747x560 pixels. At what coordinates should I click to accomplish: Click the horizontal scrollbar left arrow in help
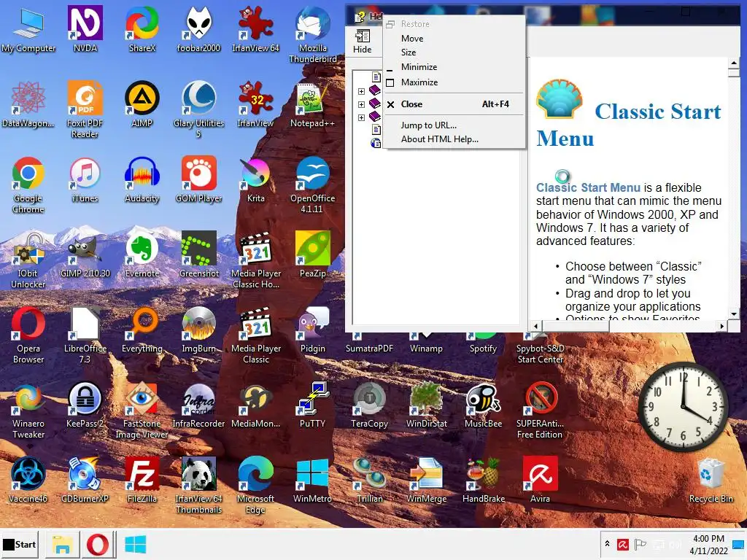click(536, 326)
